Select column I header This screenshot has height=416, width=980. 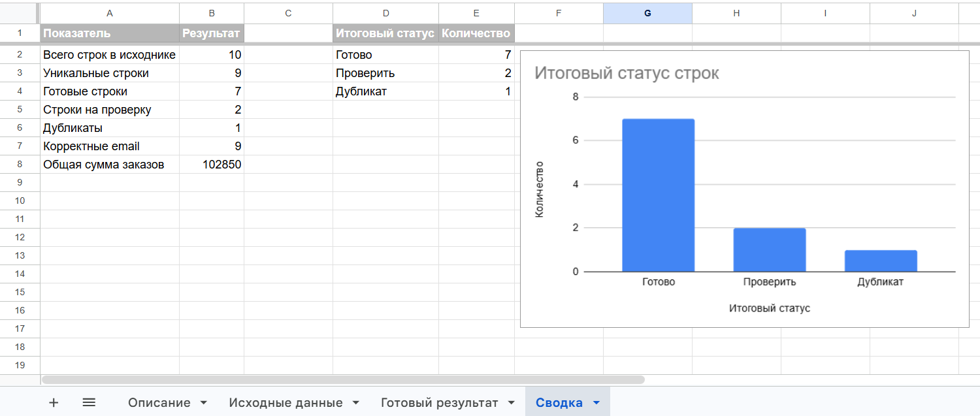coord(825,13)
